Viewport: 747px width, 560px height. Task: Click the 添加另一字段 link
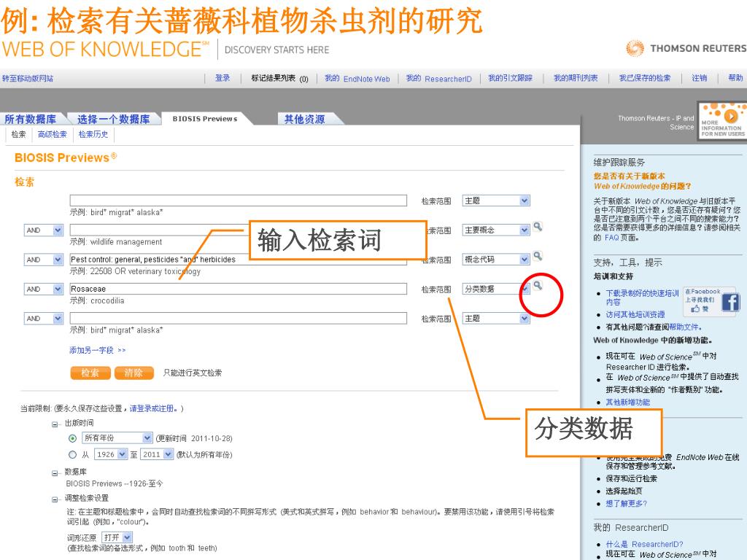(97, 350)
